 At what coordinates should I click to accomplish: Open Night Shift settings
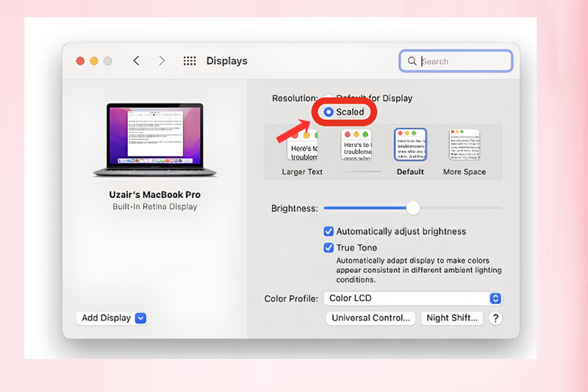pos(452,318)
